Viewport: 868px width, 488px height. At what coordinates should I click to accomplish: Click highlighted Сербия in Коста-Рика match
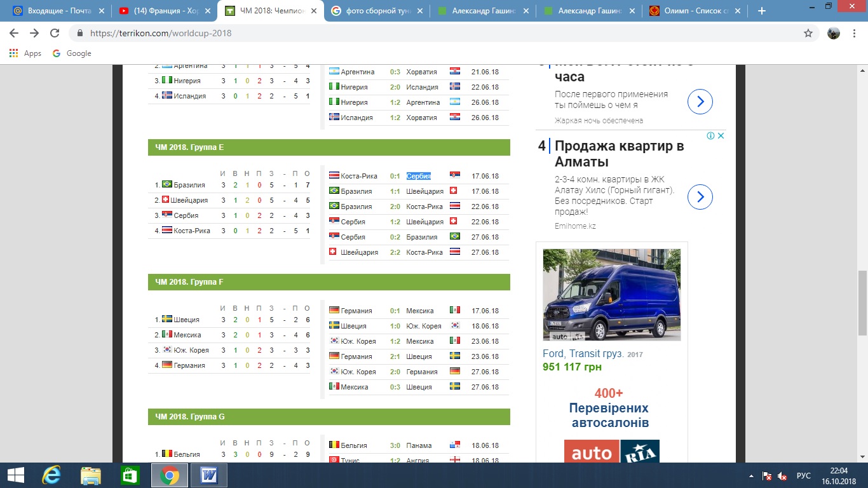[x=419, y=176]
